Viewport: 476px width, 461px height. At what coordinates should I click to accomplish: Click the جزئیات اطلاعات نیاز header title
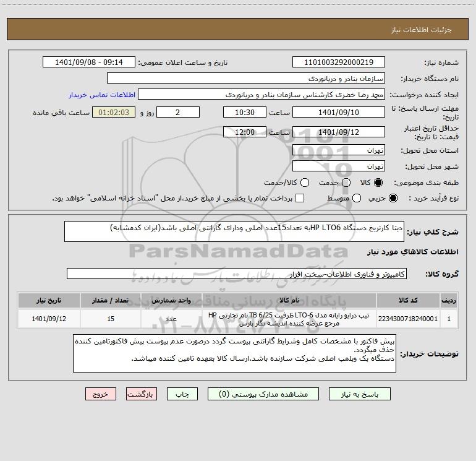422,30
